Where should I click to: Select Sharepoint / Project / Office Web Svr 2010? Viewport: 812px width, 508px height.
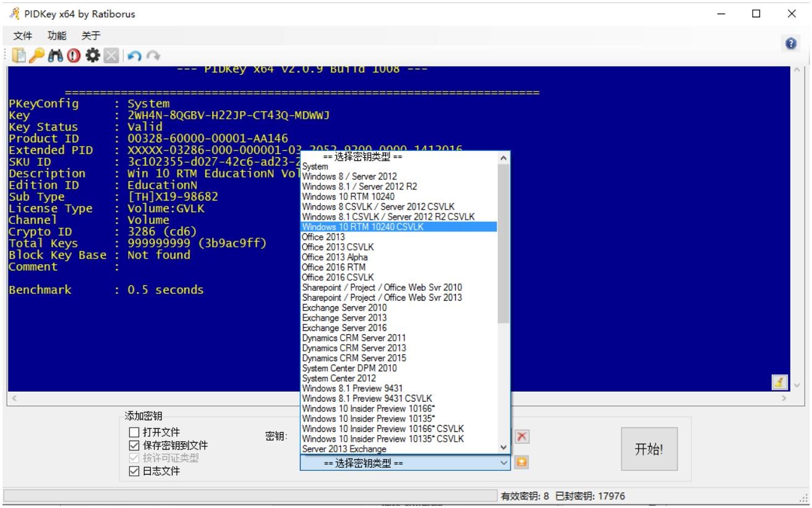click(399, 287)
